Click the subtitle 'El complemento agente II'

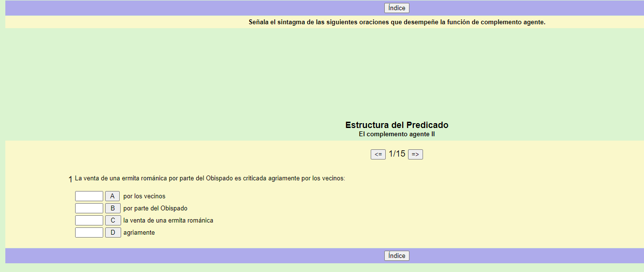point(397,134)
